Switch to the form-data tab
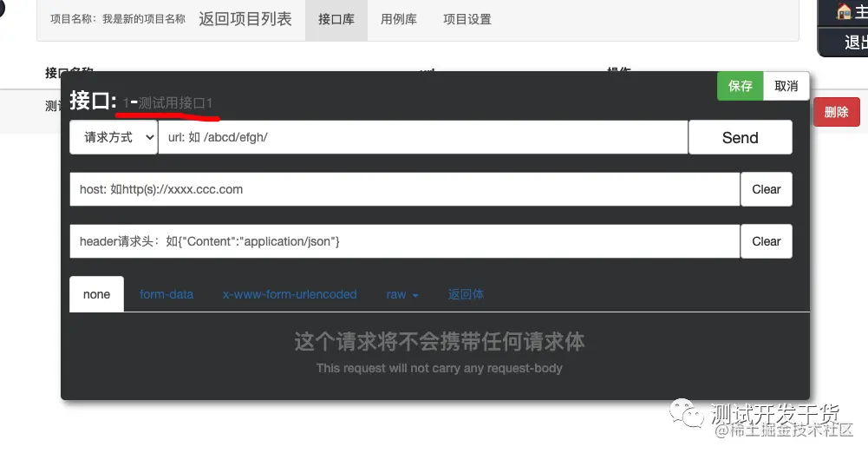The width and height of the screenshot is (868, 453). pos(166,294)
